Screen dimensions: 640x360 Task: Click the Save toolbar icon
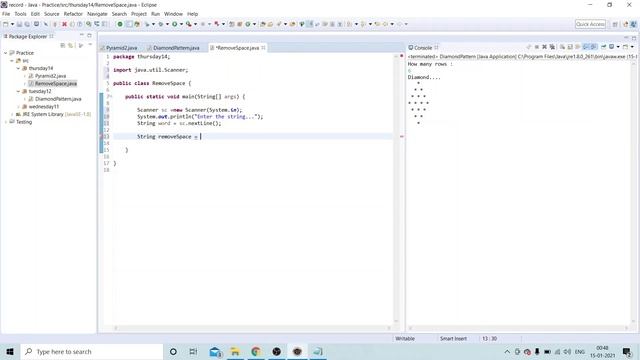[x=19, y=24]
